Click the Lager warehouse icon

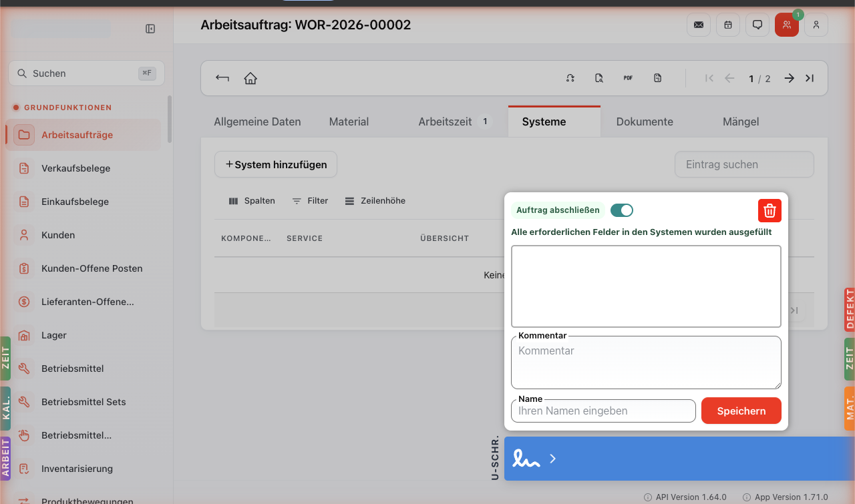24,335
